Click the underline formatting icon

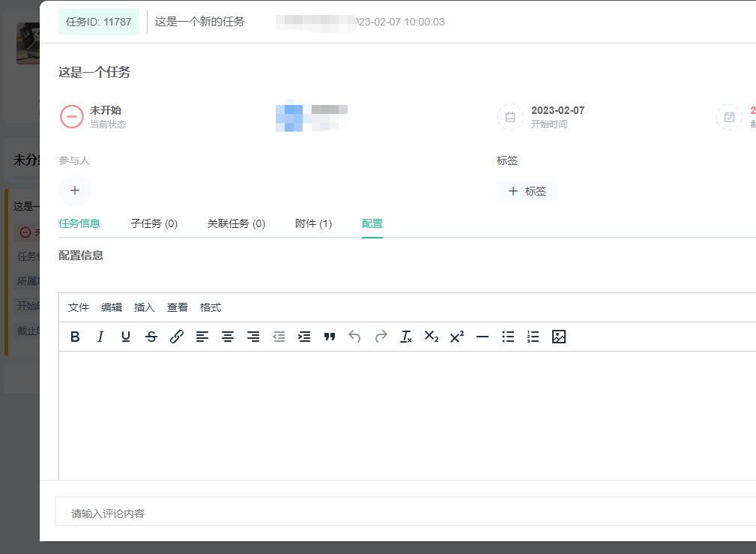(126, 337)
